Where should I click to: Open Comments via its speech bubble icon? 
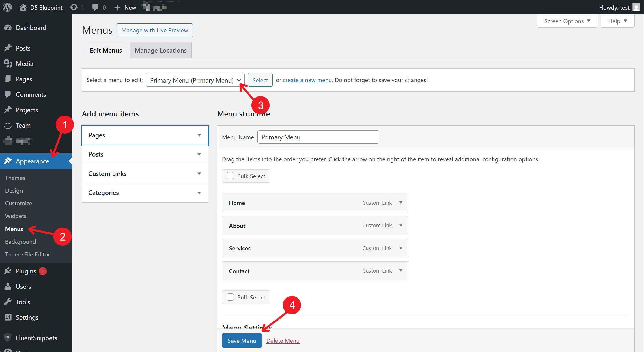click(8, 94)
